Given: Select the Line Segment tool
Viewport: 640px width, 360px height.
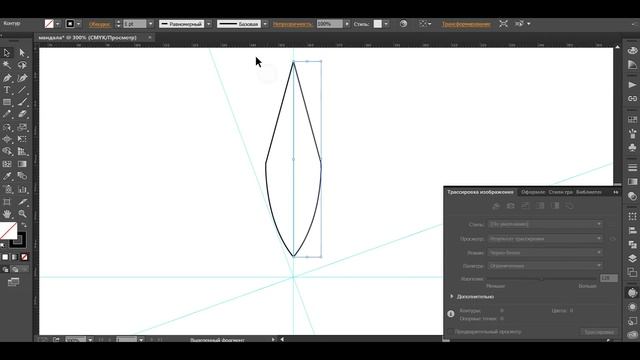Looking at the screenshot, I should [x=22, y=90].
